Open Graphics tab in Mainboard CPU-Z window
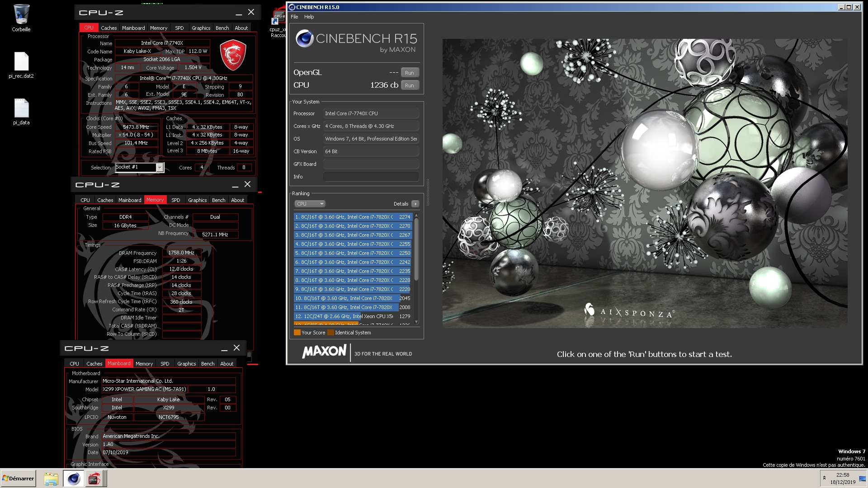Image resolution: width=868 pixels, height=488 pixels. [x=187, y=364]
